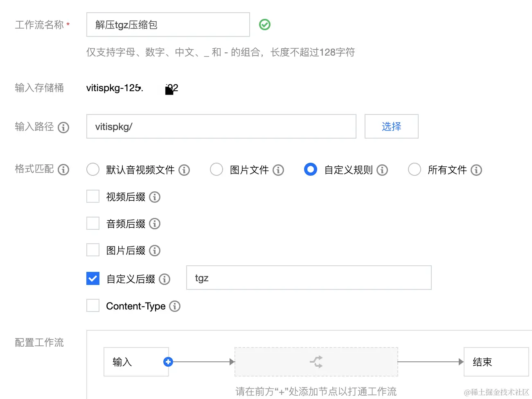Click the 结束 end node
This screenshot has height=399, width=532.
[x=496, y=362]
